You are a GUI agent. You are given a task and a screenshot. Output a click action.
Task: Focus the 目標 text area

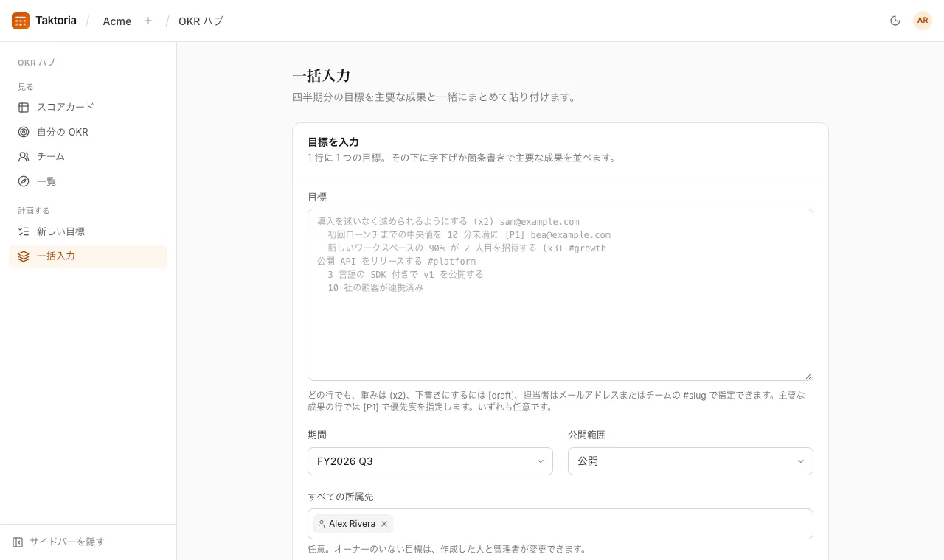[x=560, y=295]
